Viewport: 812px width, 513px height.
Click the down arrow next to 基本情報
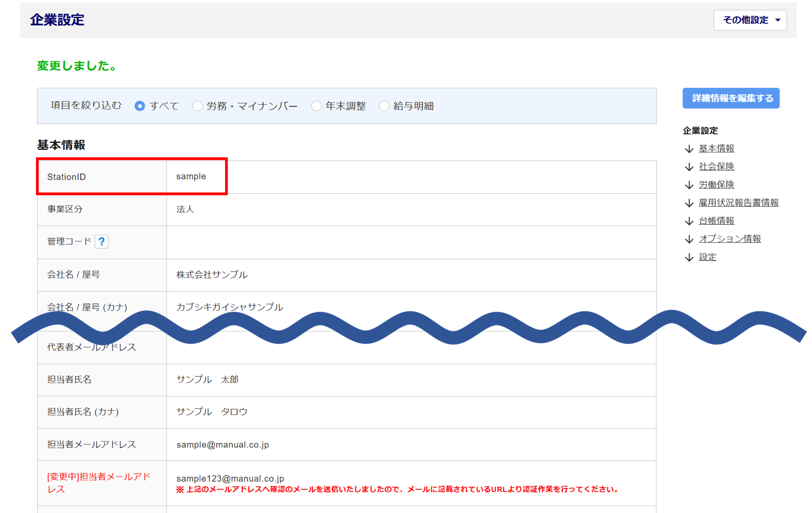tap(689, 149)
